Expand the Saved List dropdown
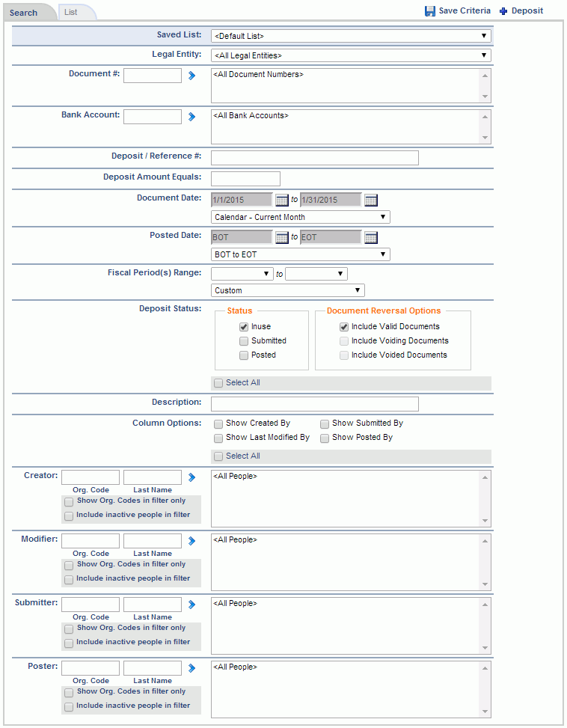 tap(351, 36)
